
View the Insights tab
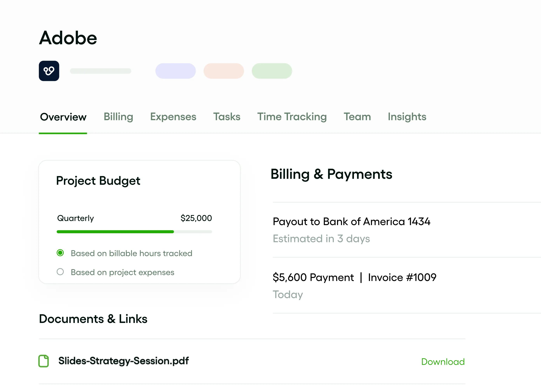pos(407,117)
